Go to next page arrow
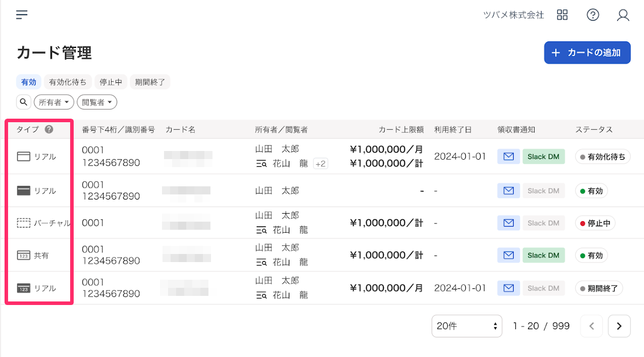This screenshot has width=644, height=357. [x=619, y=326]
